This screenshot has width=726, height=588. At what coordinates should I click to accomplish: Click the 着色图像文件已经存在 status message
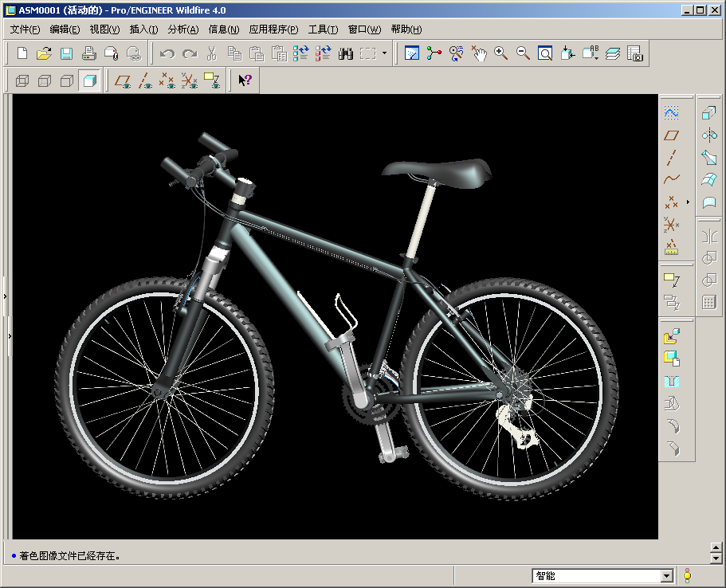click(x=69, y=555)
